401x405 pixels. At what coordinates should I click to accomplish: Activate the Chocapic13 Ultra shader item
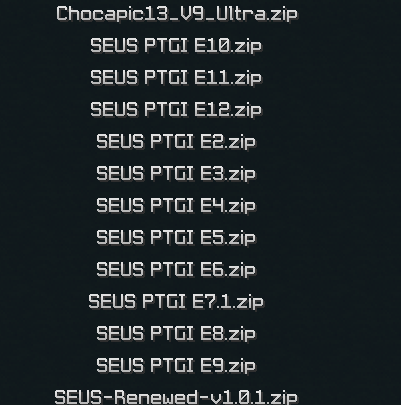pyautogui.click(x=177, y=15)
